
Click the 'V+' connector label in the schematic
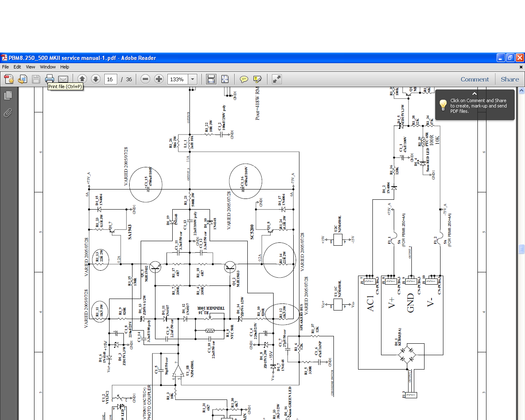coord(392,303)
